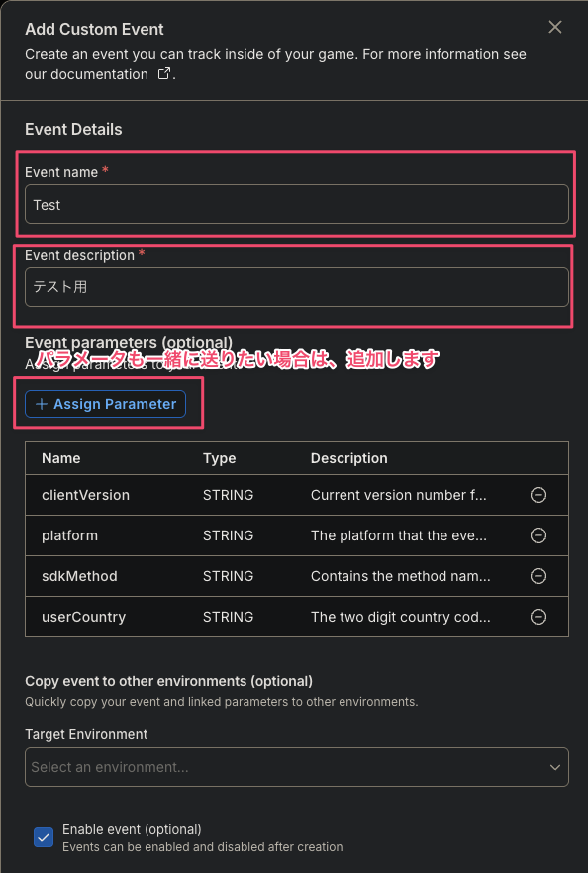Open the documentation link

86,74
